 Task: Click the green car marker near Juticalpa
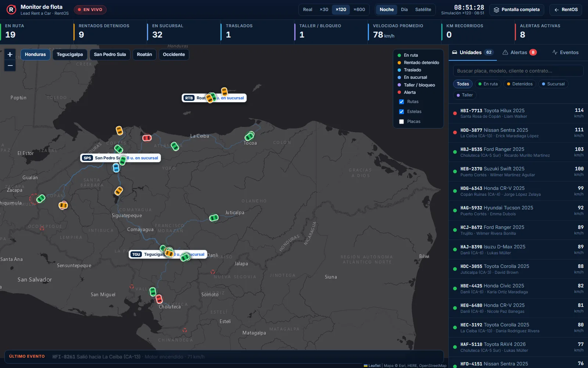pos(214,218)
